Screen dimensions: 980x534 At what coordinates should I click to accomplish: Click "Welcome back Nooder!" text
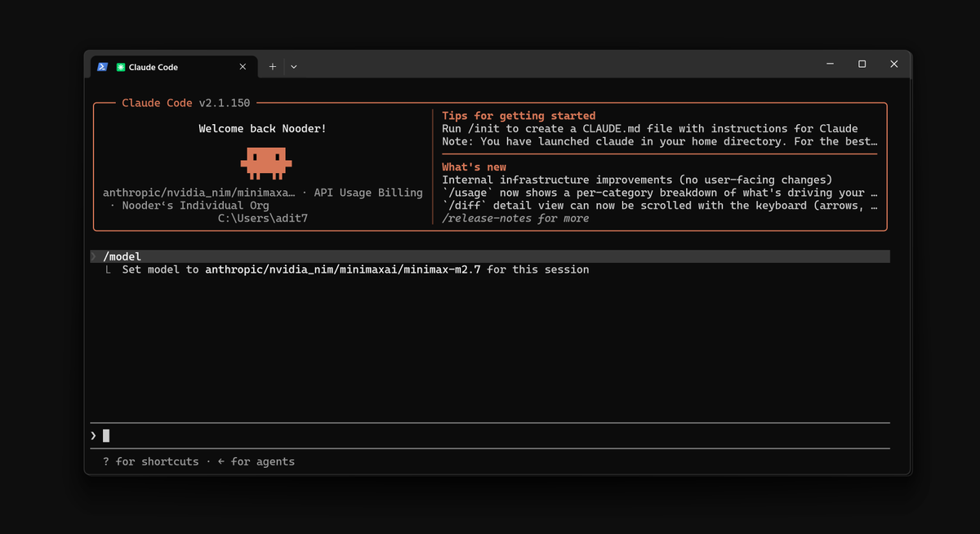[262, 128]
